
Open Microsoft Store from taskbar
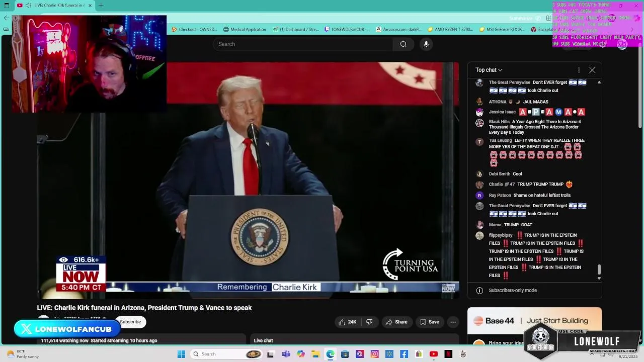point(345,354)
